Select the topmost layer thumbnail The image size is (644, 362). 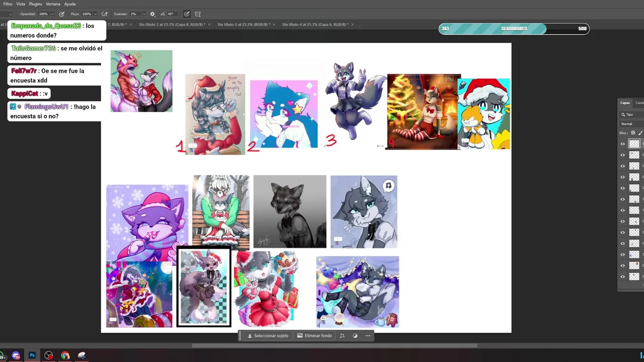(x=634, y=144)
